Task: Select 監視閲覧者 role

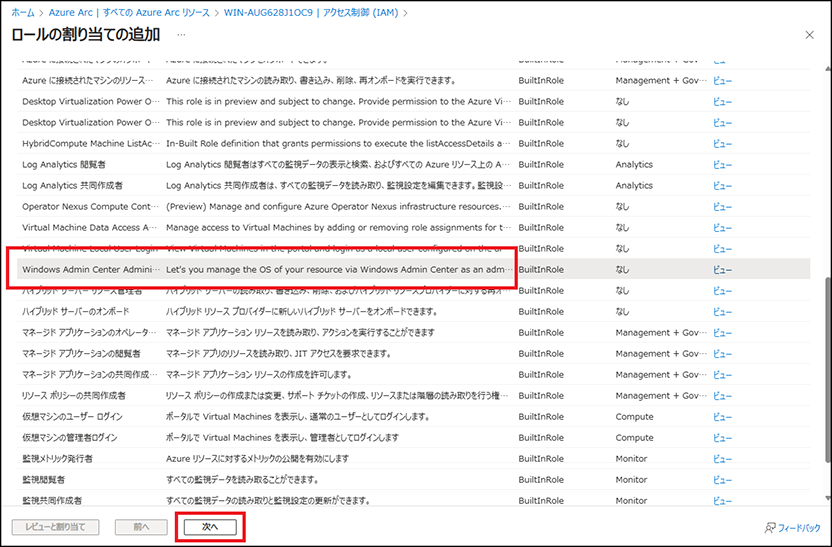Action: 413,480
